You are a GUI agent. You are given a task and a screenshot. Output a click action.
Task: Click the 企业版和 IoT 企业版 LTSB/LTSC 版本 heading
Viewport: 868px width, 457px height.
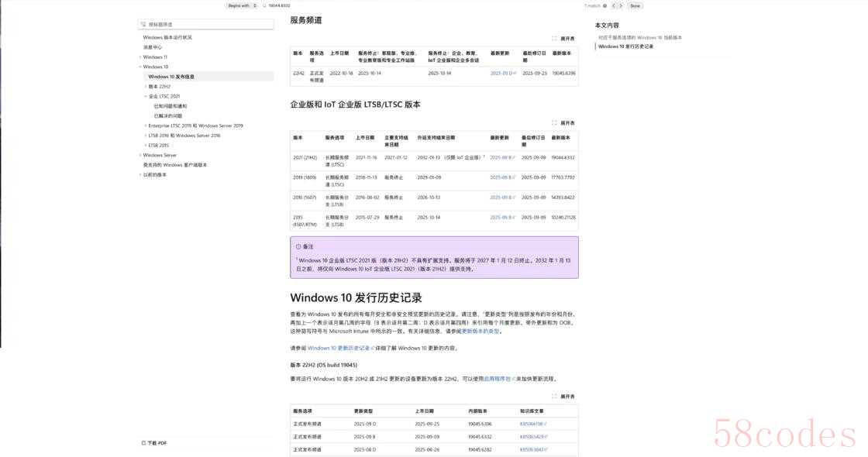click(x=356, y=105)
